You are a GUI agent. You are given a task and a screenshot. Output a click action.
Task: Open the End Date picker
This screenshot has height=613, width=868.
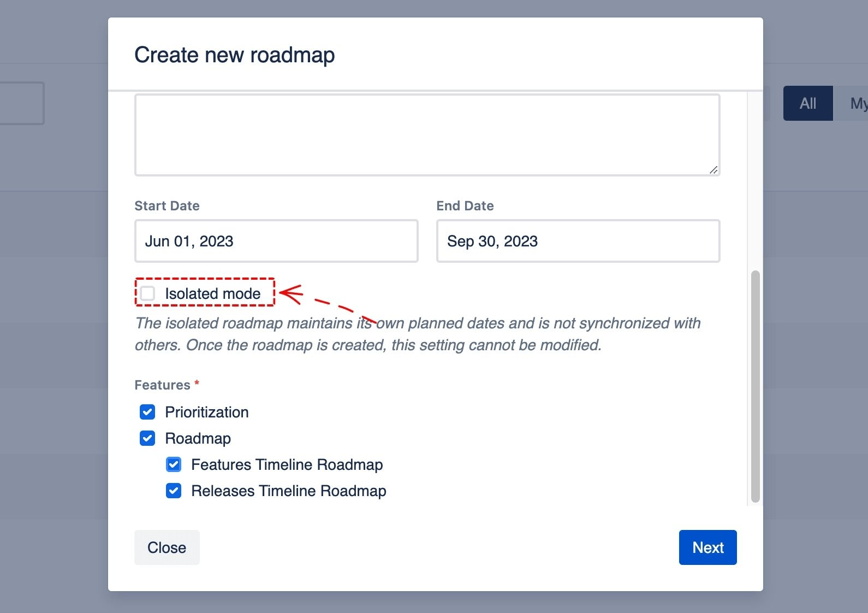click(x=578, y=241)
